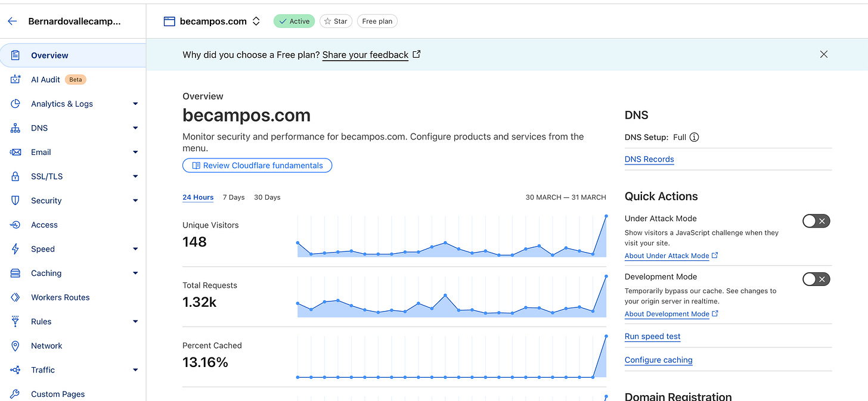Click the Analytics & Logs pie chart icon
This screenshot has width=868, height=401.
point(15,104)
